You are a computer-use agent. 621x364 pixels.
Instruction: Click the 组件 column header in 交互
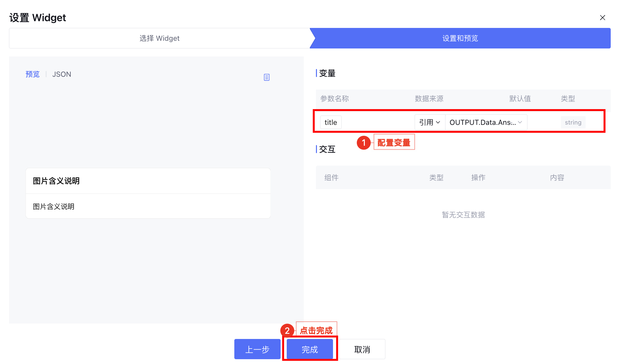click(x=331, y=178)
